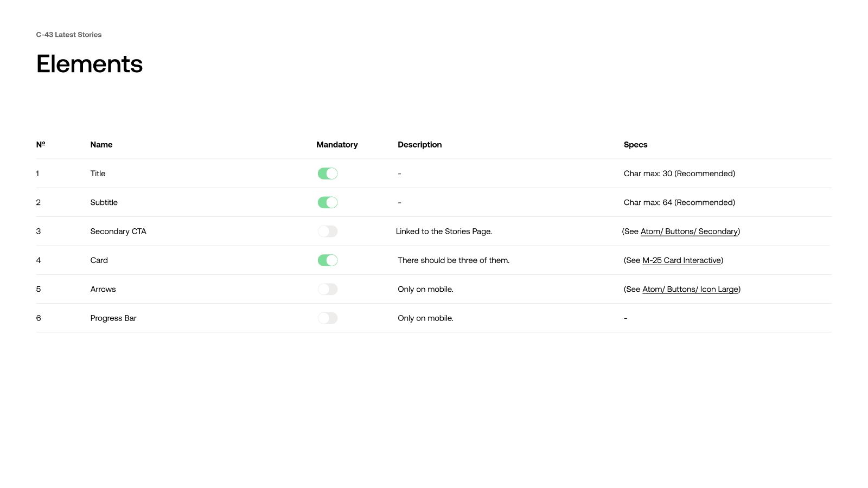
Task: Click 'Linked to the Stories Page.' description
Action: coord(444,232)
